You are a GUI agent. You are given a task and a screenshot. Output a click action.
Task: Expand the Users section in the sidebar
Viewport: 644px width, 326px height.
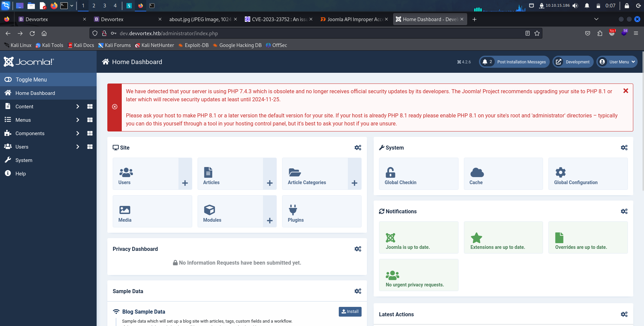point(21,147)
